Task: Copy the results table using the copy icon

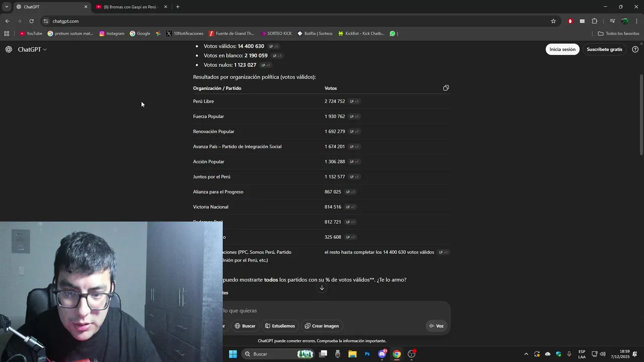Action: (446, 88)
